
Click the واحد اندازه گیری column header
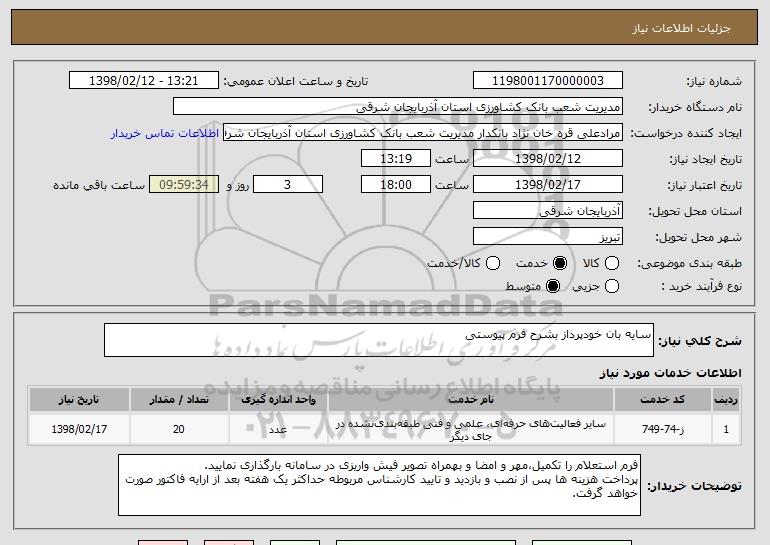[278, 399]
